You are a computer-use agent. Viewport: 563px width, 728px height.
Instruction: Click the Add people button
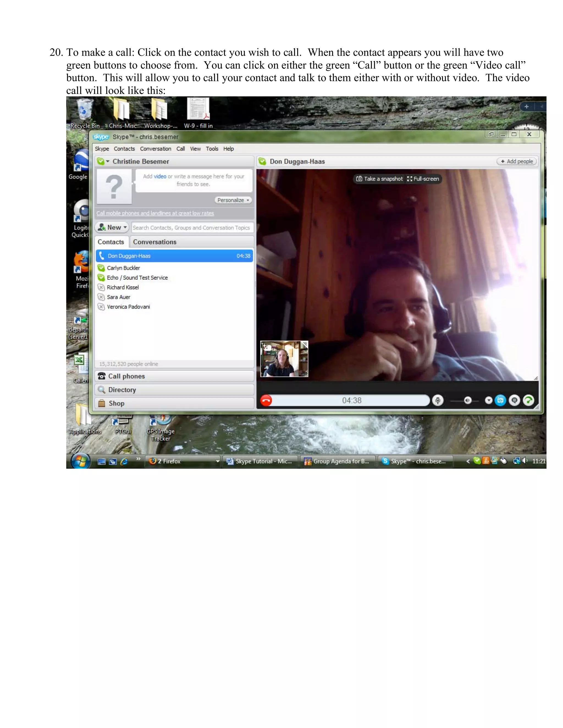(517, 161)
